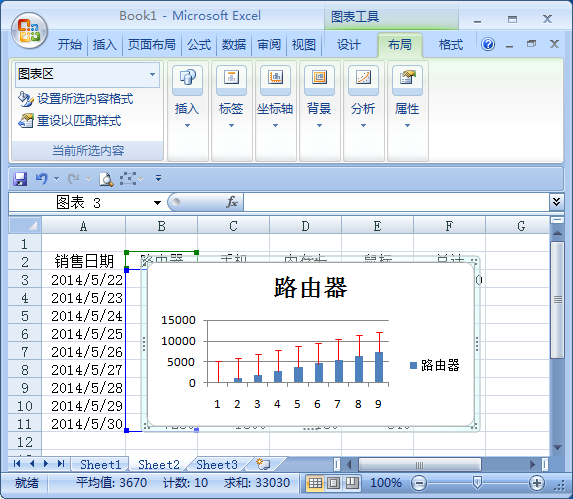573x499 pixels.
Task: Open the 页面布局 ribbon tab
Action: (152, 45)
